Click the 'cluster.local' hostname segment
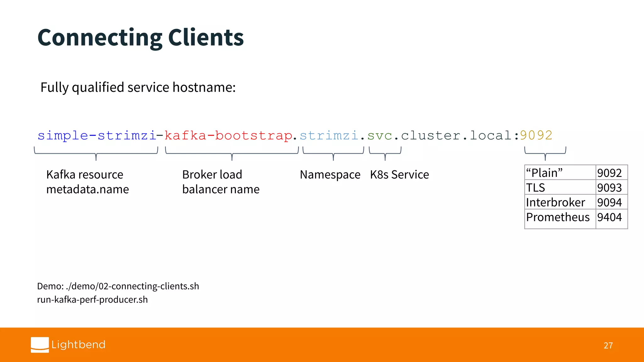Screen dimensions: 644x362 pyautogui.click(x=456, y=136)
